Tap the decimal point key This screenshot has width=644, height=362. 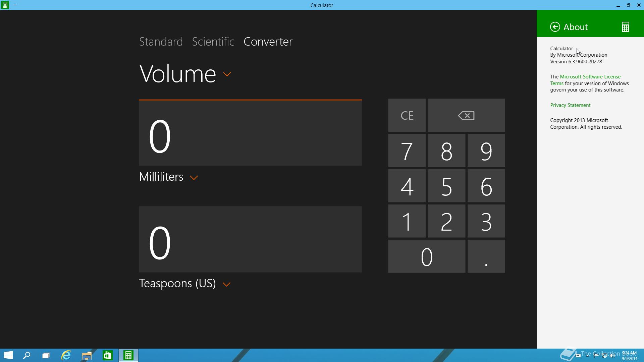click(x=486, y=256)
